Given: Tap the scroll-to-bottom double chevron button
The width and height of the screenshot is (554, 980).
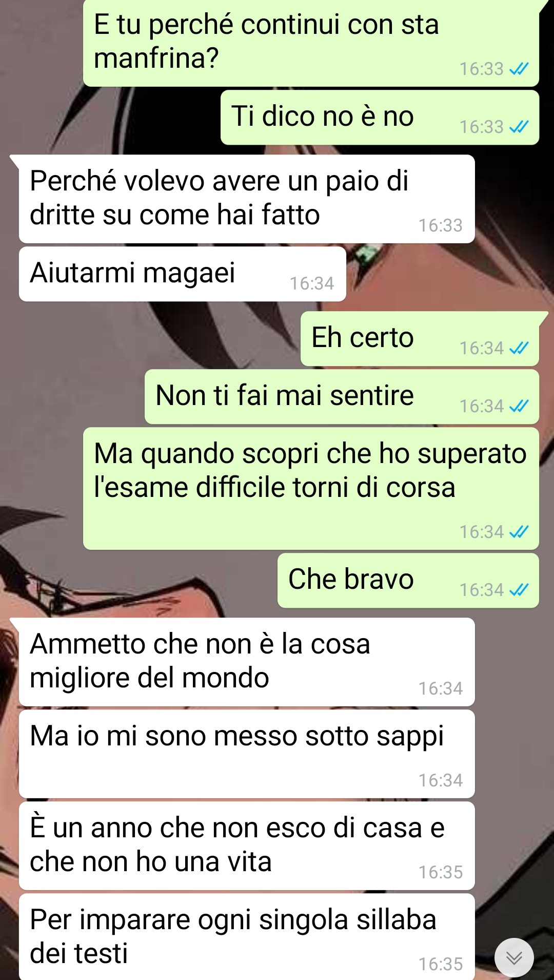Looking at the screenshot, I should pos(514,958).
